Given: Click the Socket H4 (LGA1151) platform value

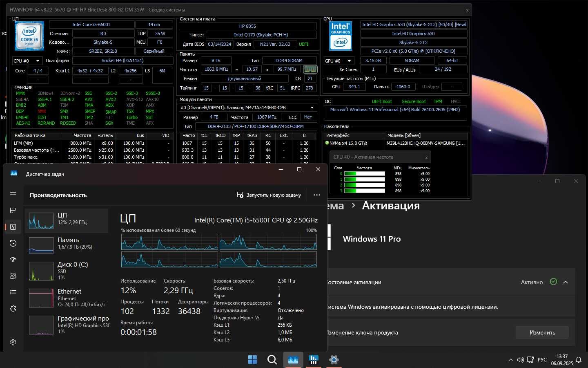Looking at the screenshot, I should [122, 61].
